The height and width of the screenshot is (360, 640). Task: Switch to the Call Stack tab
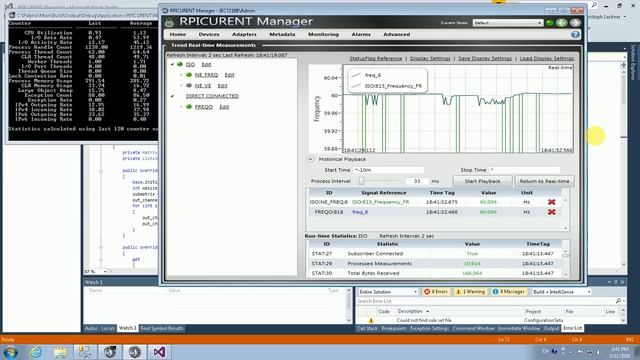click(x=367, y=328)
